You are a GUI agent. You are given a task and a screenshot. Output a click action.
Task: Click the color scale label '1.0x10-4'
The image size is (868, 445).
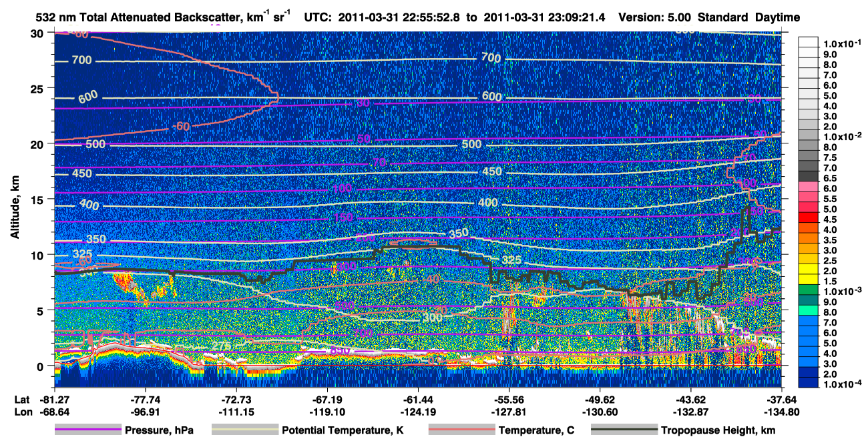coord(843,384)
